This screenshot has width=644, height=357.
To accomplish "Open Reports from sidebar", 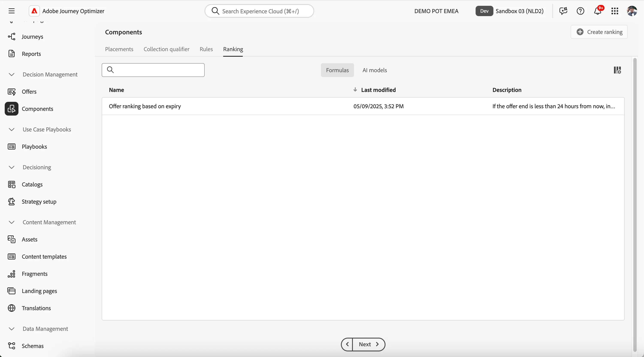I will 31,54.
